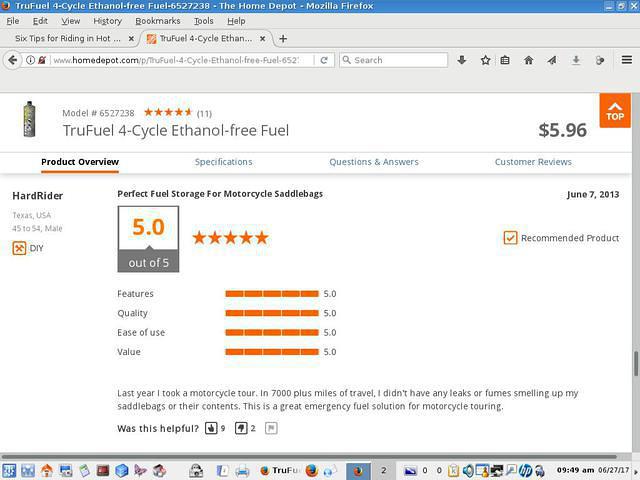Switch to workspace 2 in pager
Image resolution: width=640 pixels, height=480 pixels.
[x=383, y=471]
